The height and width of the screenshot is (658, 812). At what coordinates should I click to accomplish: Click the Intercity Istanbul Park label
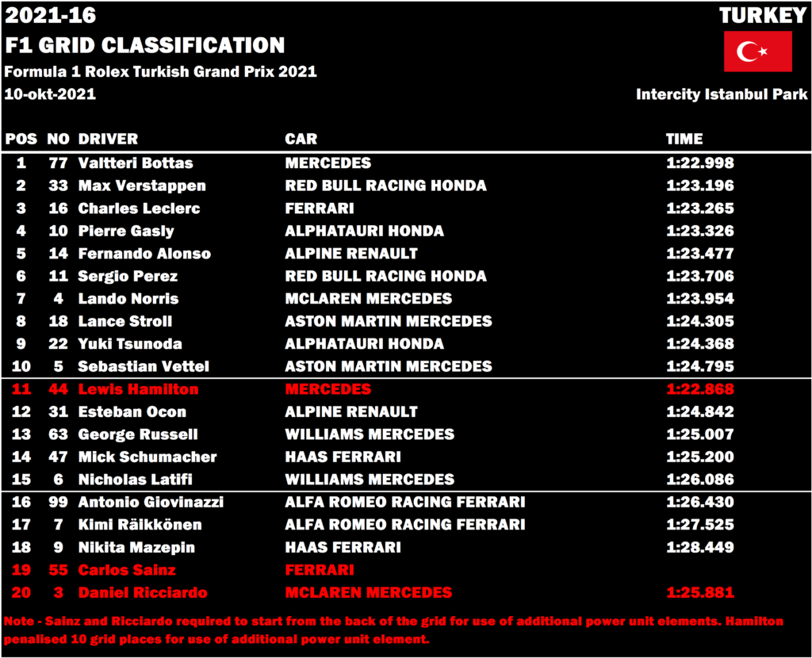(x=722, y=94)
